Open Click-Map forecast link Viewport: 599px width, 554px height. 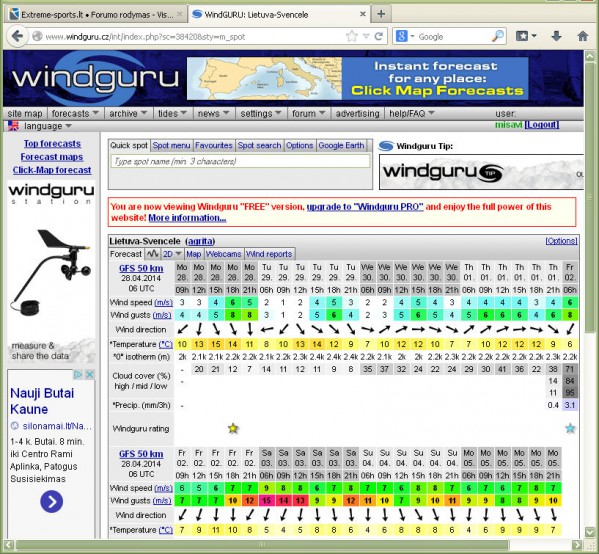(x=52, y=170)
